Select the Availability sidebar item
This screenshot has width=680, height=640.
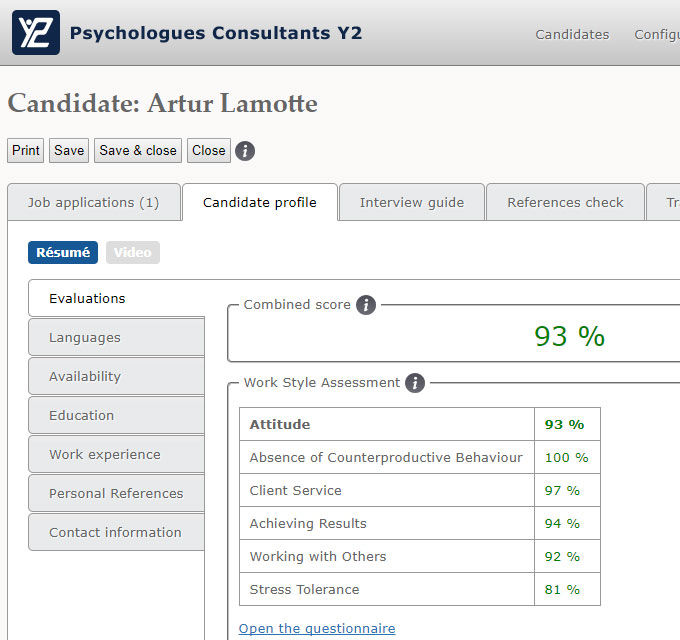click(x=116, y=376)
